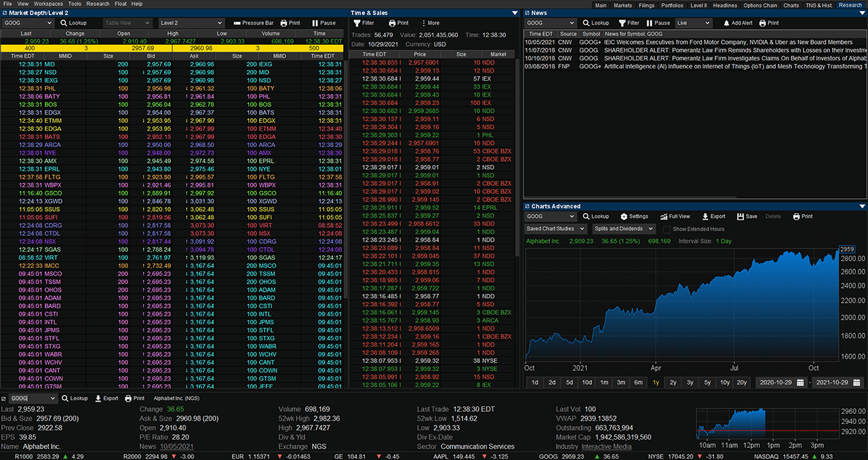Export from the bottom quote panel
This screenshot has height=460, width=868.
pos(106,398)
